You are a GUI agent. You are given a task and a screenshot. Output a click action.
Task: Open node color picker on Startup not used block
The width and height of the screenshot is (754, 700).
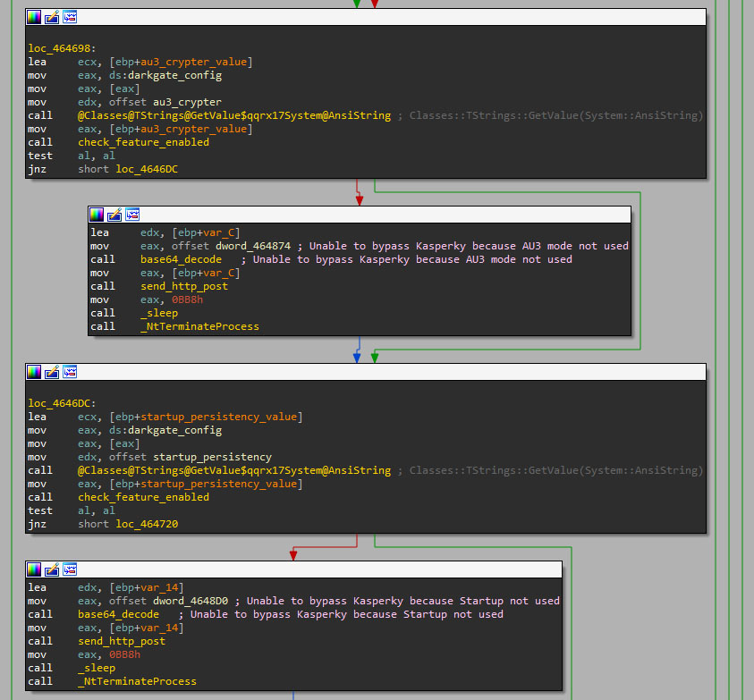click(x=34, y=569)
